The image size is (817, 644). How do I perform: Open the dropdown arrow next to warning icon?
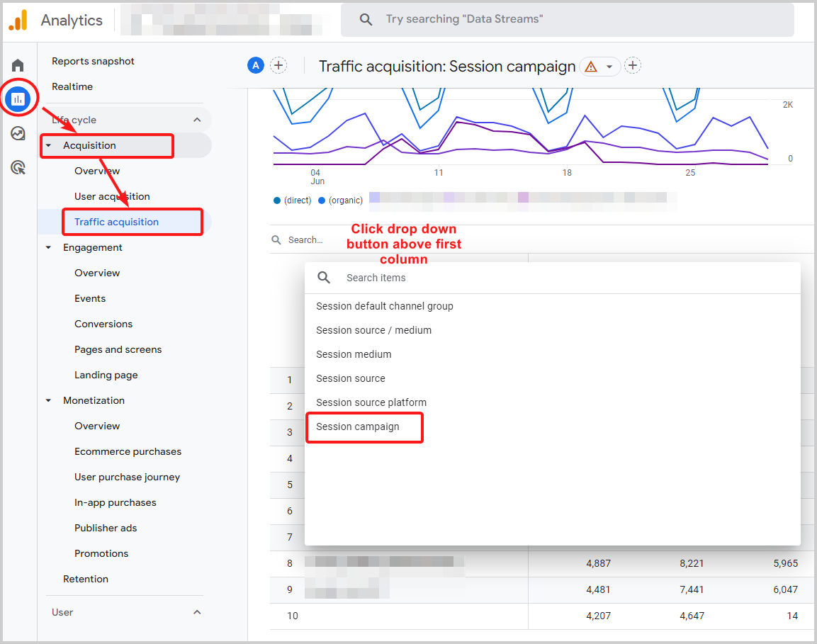[609, 67]
